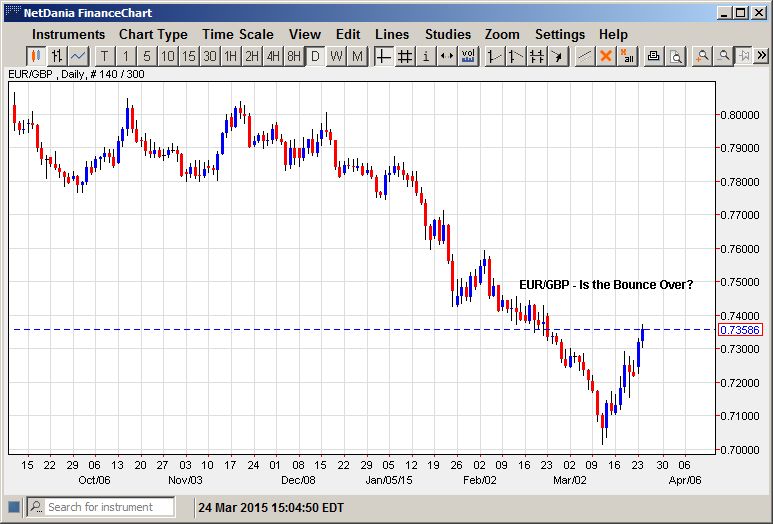773x524 pixels.
Task: Open the Settings menu
Action: 560,34
